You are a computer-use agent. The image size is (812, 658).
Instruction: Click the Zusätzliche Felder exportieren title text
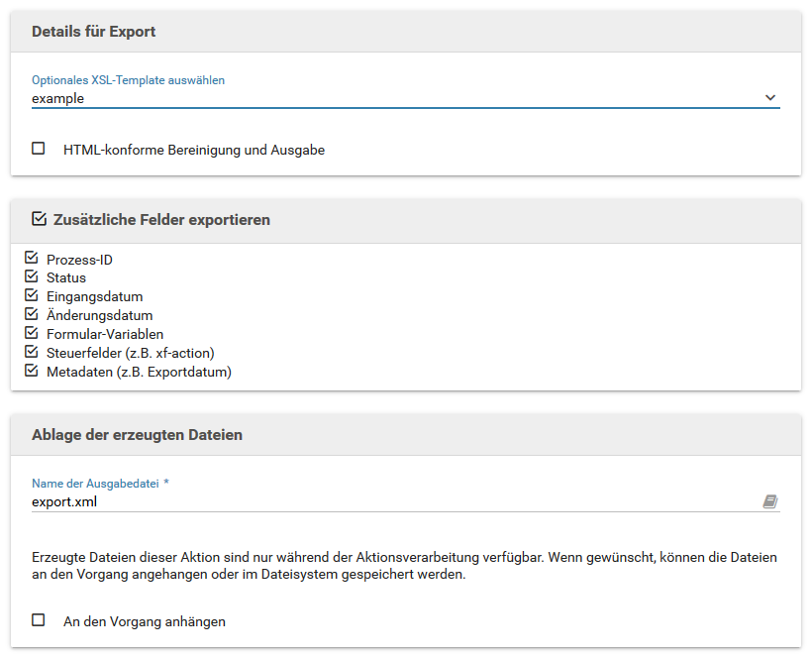click(x=161, y=220)
